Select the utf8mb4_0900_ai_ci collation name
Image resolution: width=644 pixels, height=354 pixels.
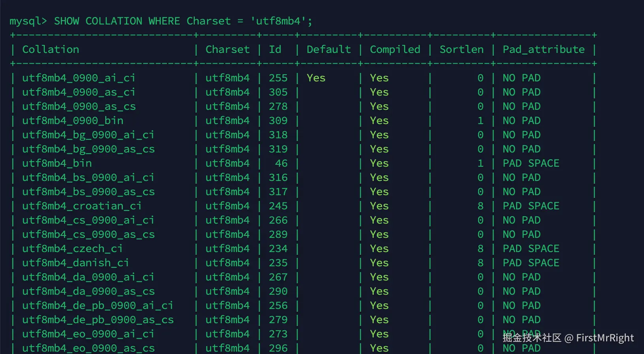pos(79,78)
